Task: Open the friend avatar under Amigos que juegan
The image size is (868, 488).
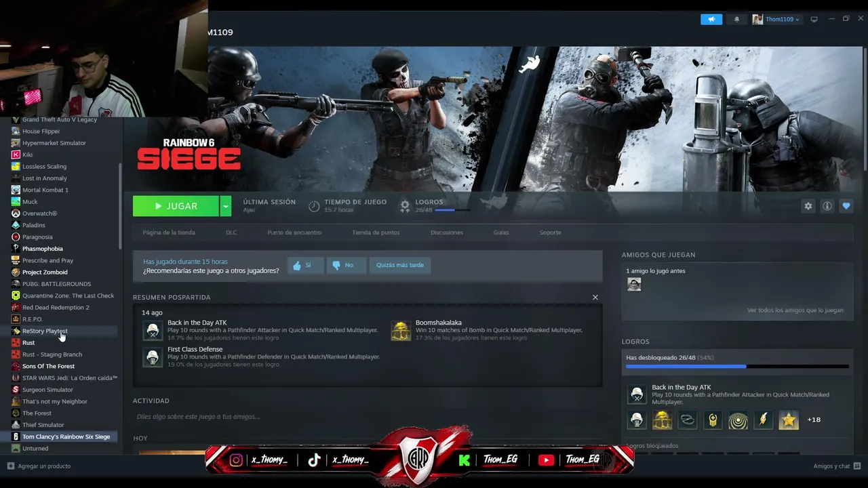Action: [634, 285]
